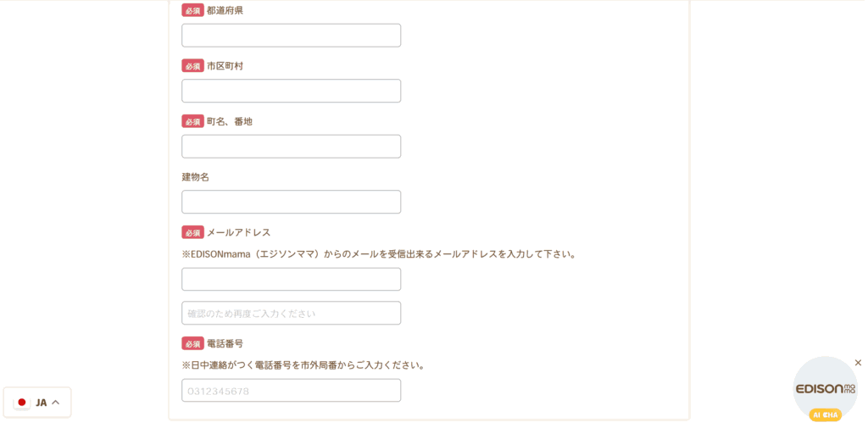Select the 建物名 text field
This screenshot has width=868, height=428.
click(292, 202)
